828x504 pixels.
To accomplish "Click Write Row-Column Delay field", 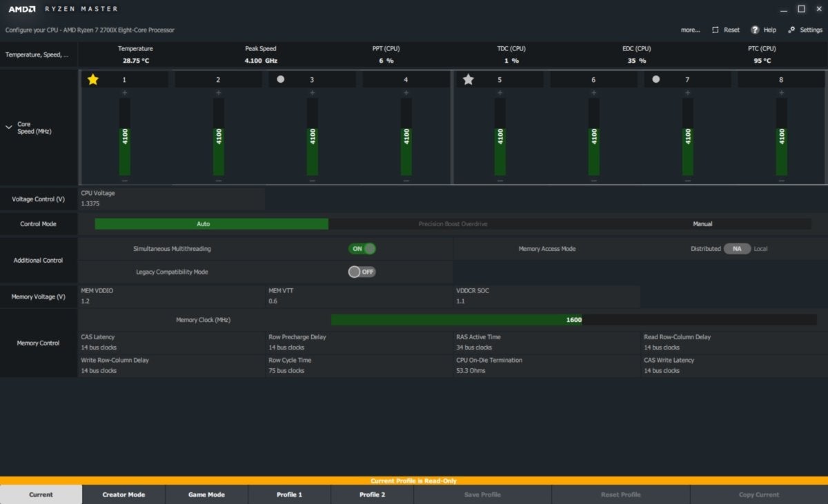I will click(172, 365).
